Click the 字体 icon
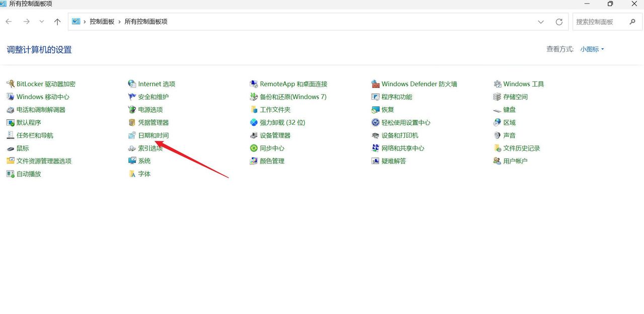This screenshot has width=644, height=314. pos(132,174)
